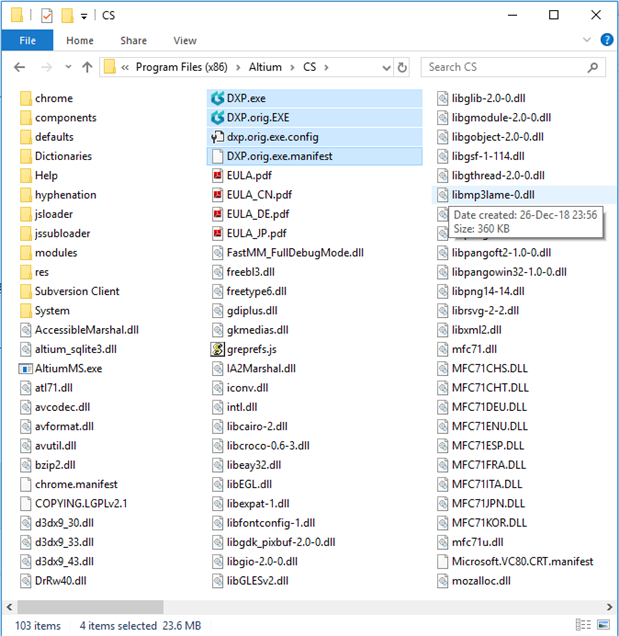Screen dimensions: 619x636
Task: Select the file COPYING.LGPLv2.1
Action: point(73,504)
